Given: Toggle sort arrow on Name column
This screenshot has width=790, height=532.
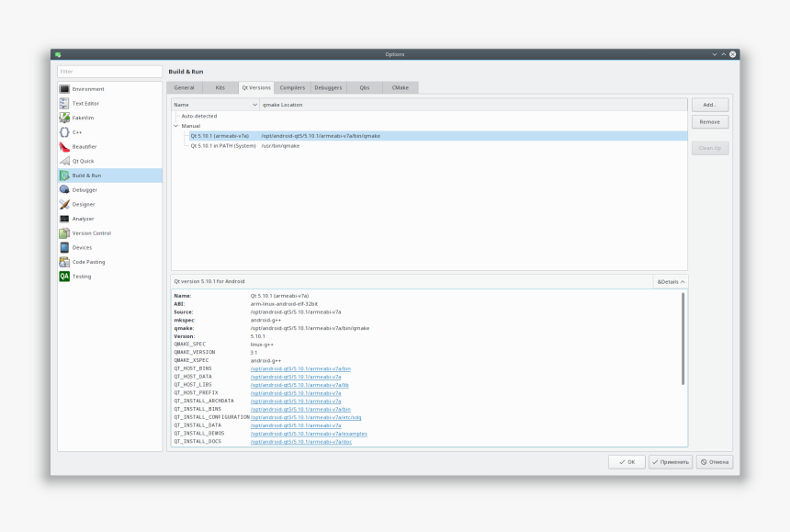Looking at the screenshot, I should point(255,105).
